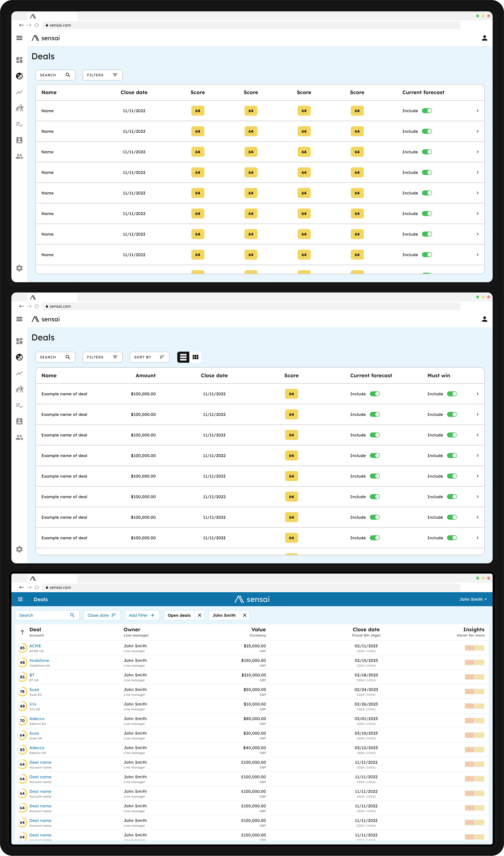Open the hamburger menu in the top window
Viewport: 504px width, 856px height.
click(19, 38)
